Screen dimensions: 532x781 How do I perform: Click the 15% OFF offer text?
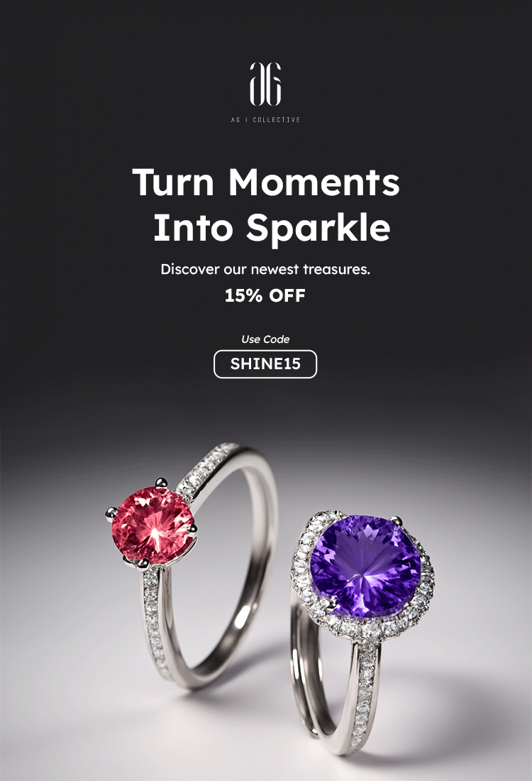coord(265,295)
